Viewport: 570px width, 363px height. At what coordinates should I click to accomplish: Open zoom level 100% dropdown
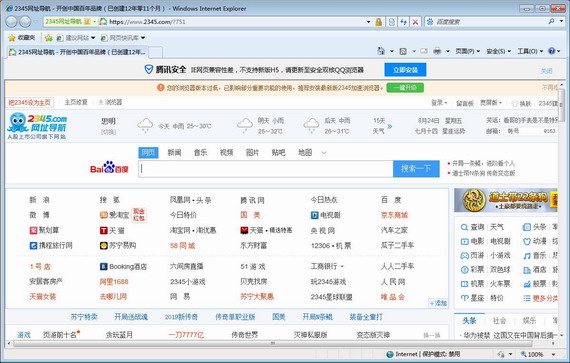click(554, 354)
